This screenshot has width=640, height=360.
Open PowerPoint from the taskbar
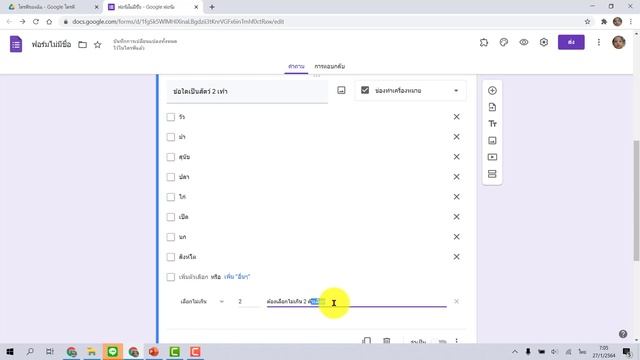pos(154,351)
